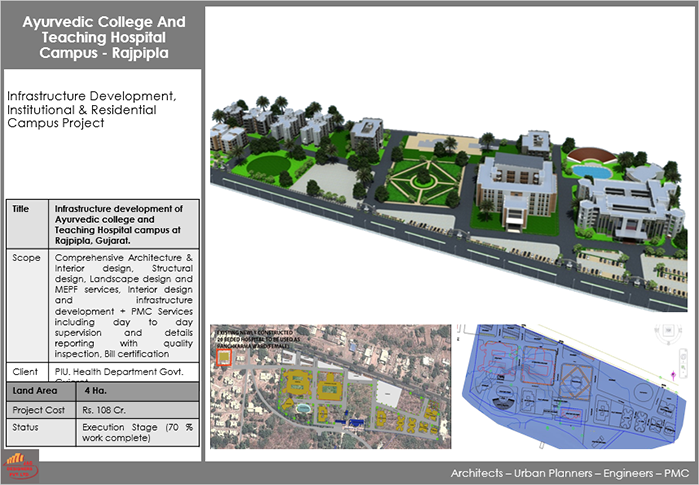
Task: Click the 'Land Area' label cell
Action: (41, 391)
